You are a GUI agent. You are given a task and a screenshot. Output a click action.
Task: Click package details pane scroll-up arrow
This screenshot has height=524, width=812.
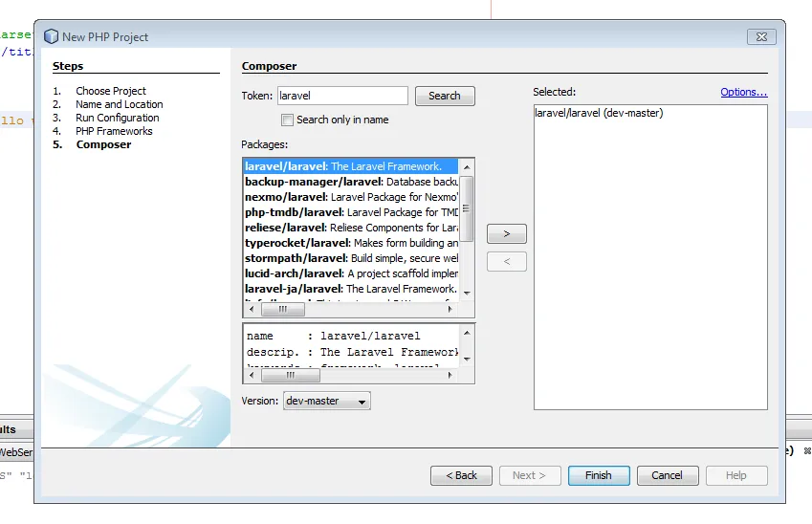pos(467,333)
